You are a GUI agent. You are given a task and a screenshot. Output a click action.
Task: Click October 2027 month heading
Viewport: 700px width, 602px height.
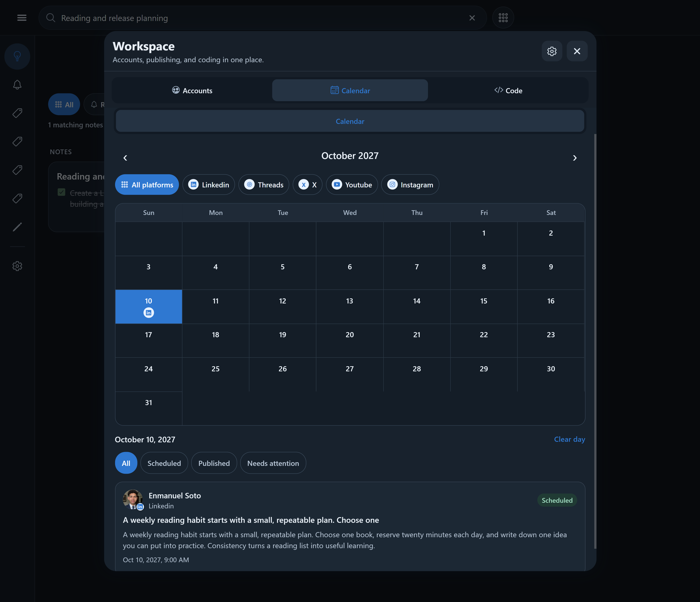coord(350,156)
